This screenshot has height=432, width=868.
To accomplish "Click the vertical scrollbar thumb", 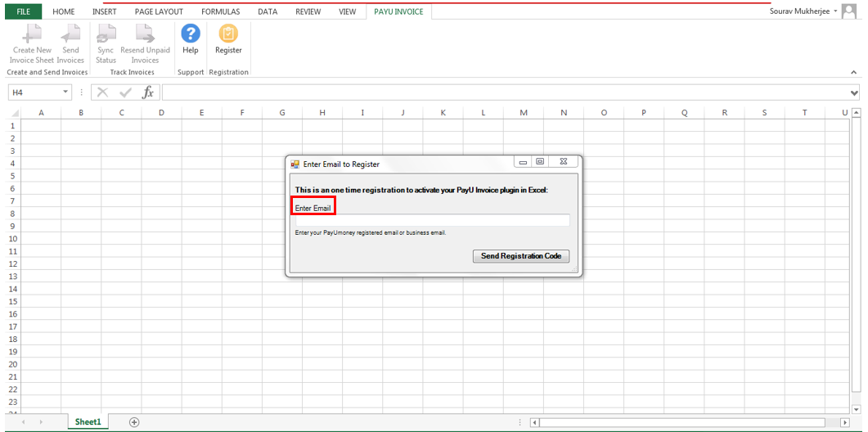I will (857, 254).
